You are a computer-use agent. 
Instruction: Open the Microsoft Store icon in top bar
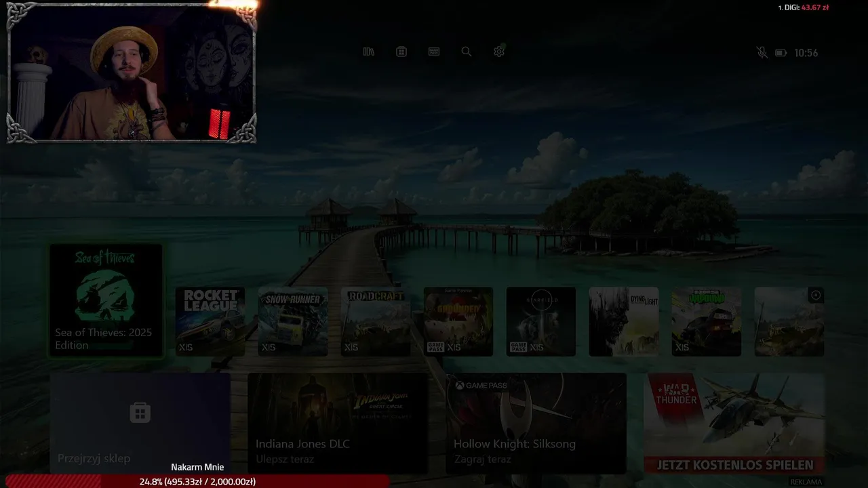(401, 52)
